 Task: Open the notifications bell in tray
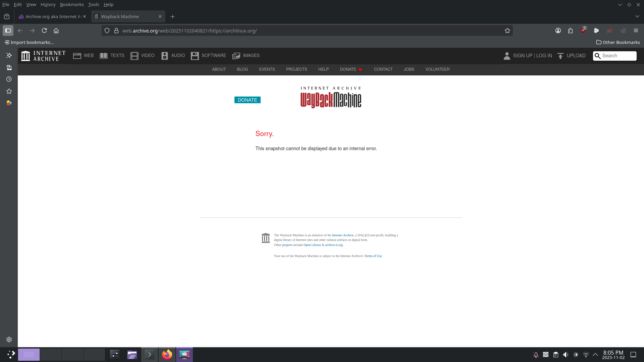coord(536,355)
